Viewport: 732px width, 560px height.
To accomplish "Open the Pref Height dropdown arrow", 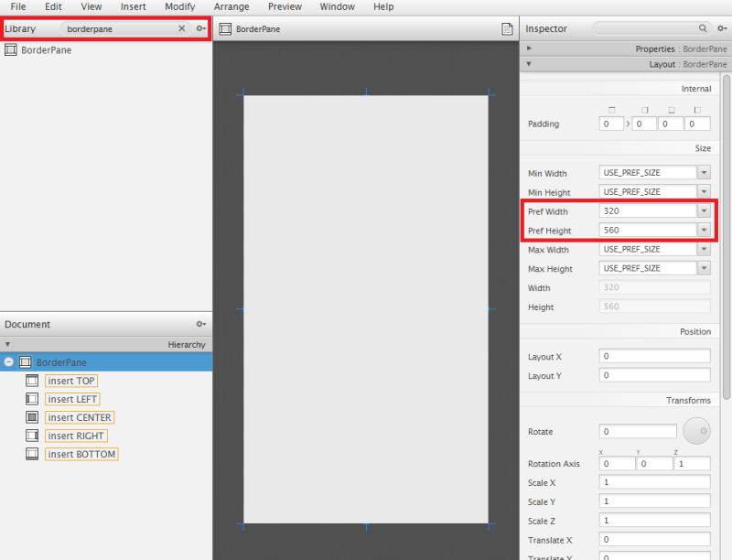I will pyautogui.click(x=704, y=230).
